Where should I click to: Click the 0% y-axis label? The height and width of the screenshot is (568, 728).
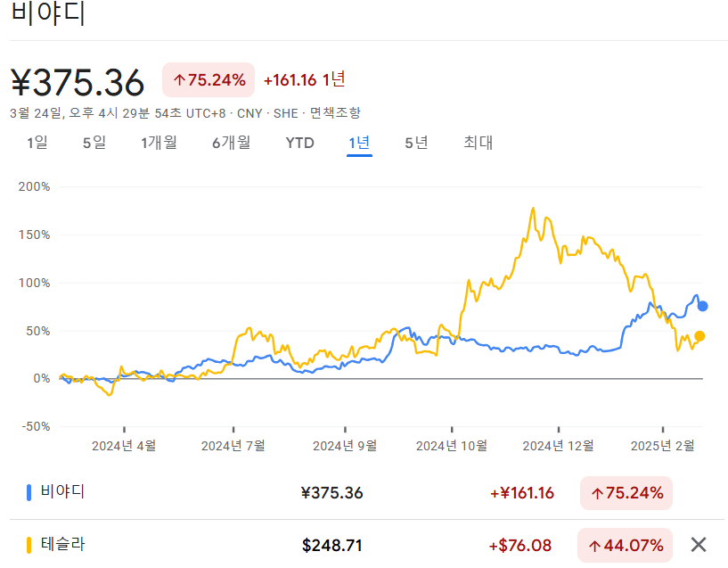(42, 378)
